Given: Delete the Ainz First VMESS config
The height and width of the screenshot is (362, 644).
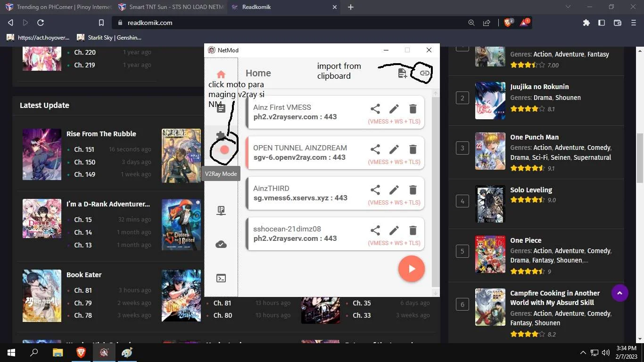Looking at the screenshot, I should [x=413, y=109].
